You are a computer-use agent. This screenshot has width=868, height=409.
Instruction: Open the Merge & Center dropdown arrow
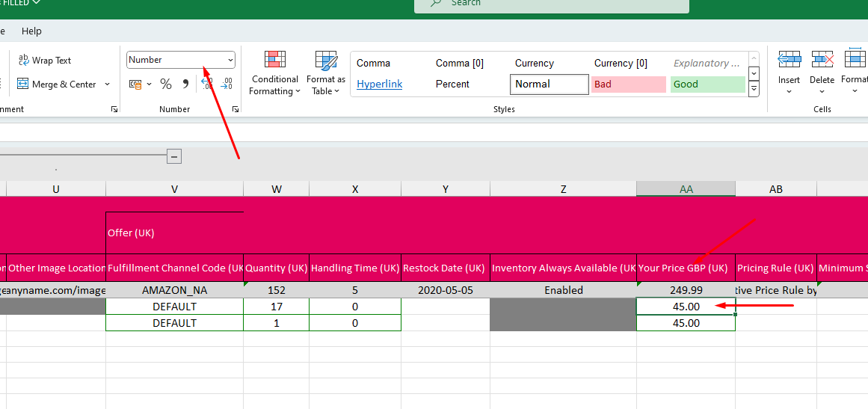tap(108, 84)
